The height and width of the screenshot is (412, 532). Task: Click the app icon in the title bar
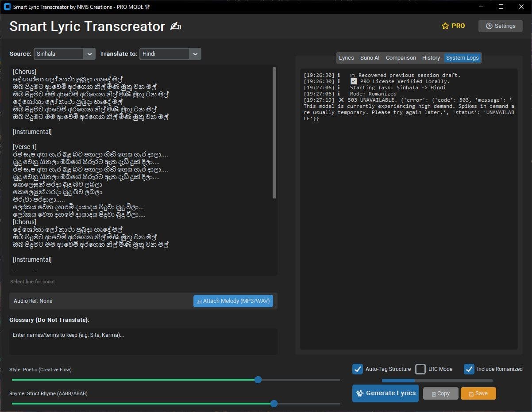coord(7,7)
